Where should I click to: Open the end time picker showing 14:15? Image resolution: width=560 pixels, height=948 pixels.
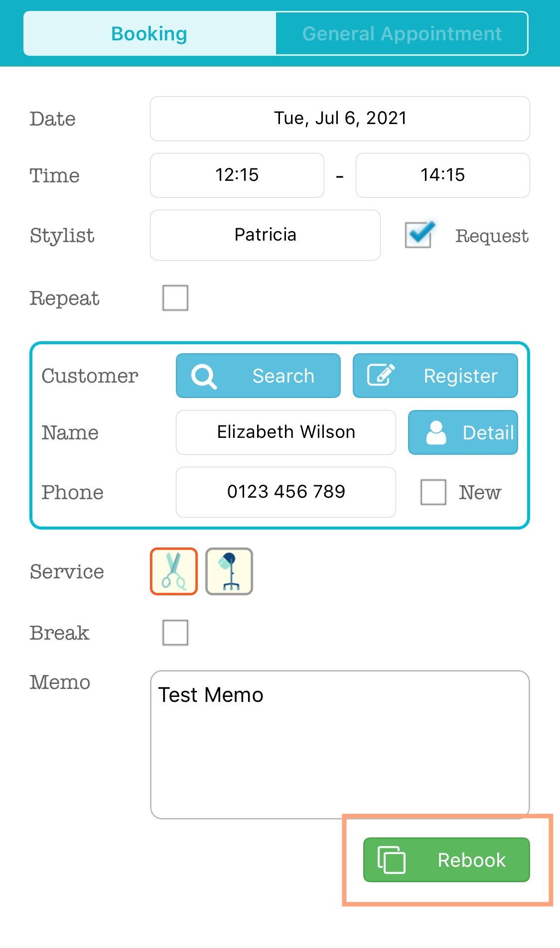442,175
